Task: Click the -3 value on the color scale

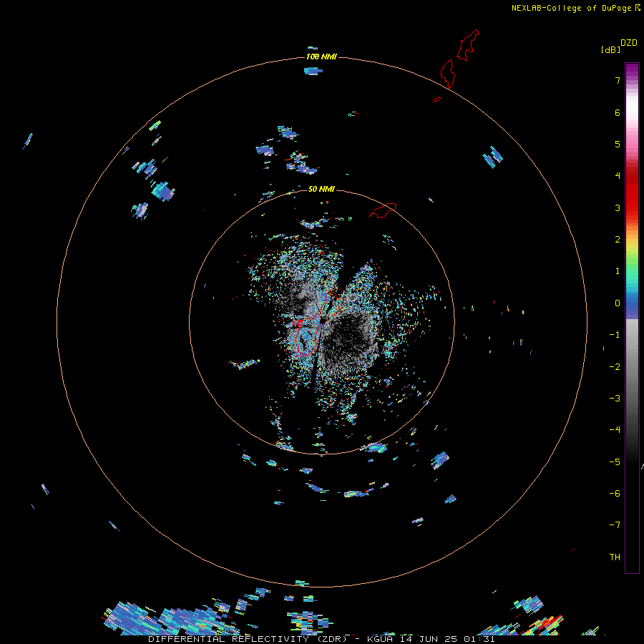Action: tap(615, 399)
